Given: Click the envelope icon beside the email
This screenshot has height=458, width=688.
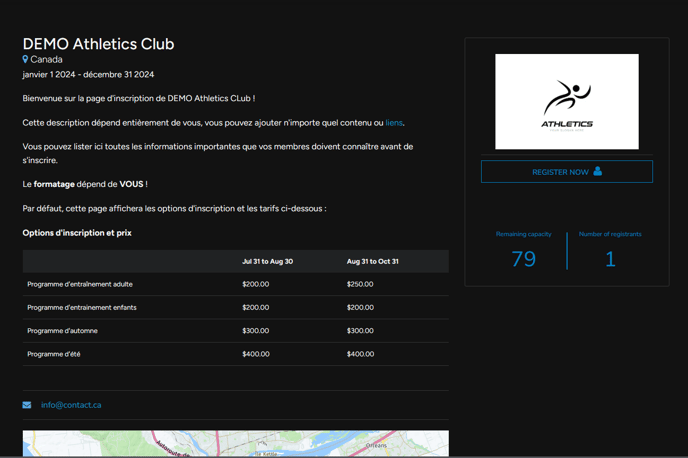Looking at the screenshot, I should tap(27, 405).
